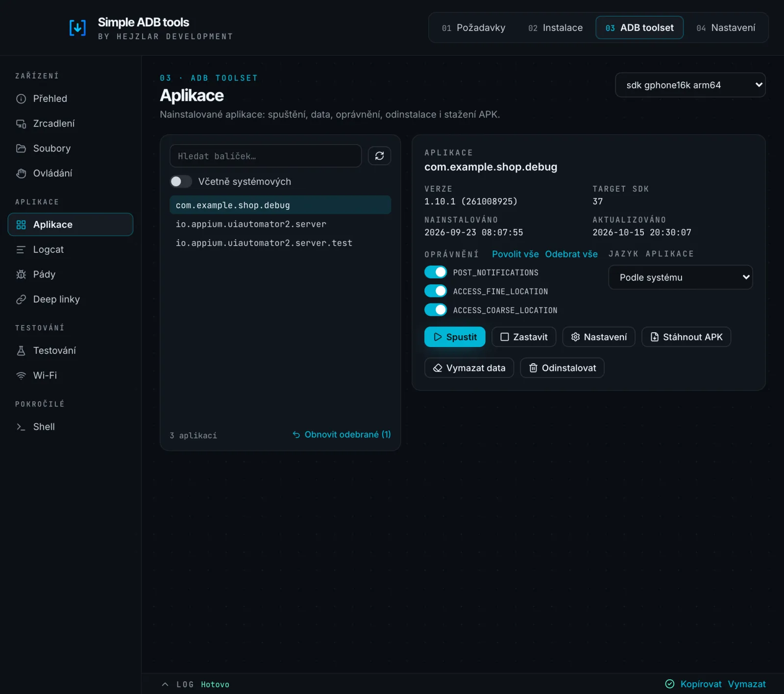Select io.appium.uiautomator2.server package
This screenshot has width=784, height=694.
click(x=280, y=224)
